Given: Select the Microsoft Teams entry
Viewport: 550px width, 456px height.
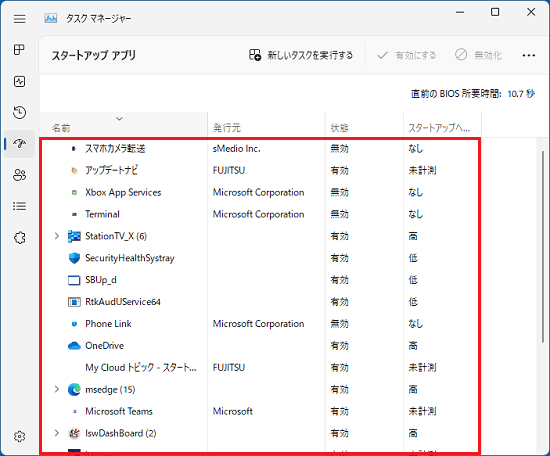Looking at the screenshot, I should (119, 411).
